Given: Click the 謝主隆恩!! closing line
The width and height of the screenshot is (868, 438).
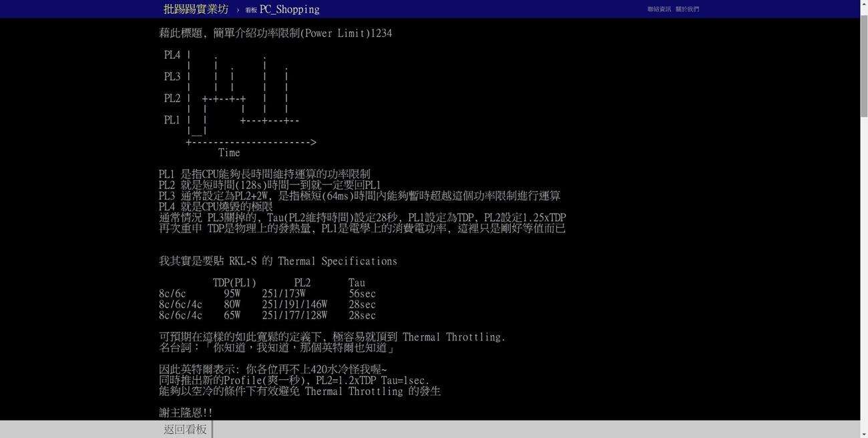Looking at the screenshot, I should coord(186,412).
